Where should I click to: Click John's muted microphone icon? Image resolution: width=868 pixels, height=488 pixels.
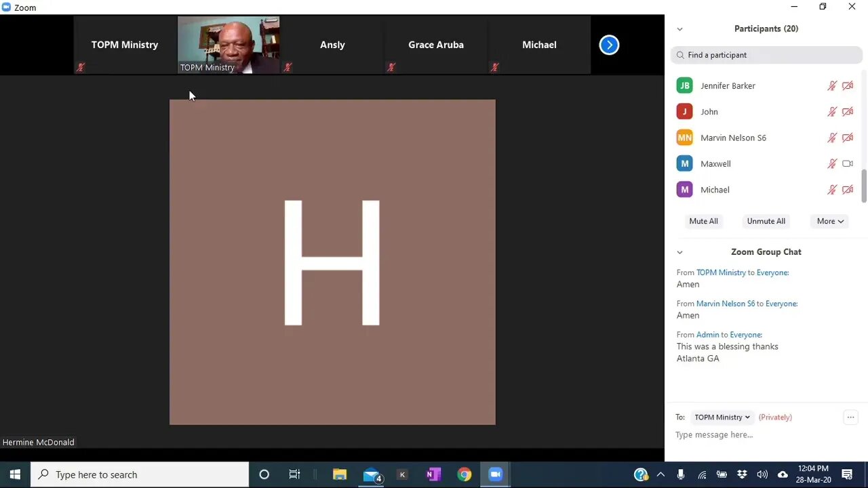click(x=832, y=112)
